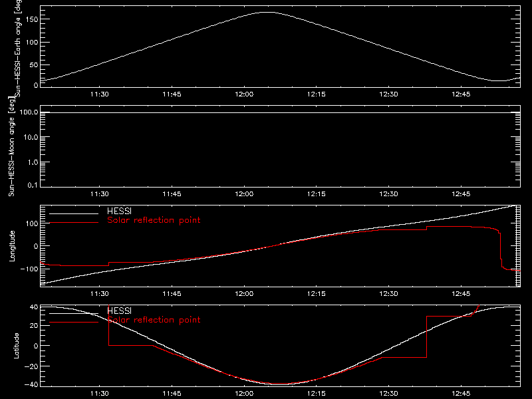Click '12:45' time label under Longitude plot
The height and width of the screenshot is (399, 532).
pyautogui.click(x=461, y=294)
